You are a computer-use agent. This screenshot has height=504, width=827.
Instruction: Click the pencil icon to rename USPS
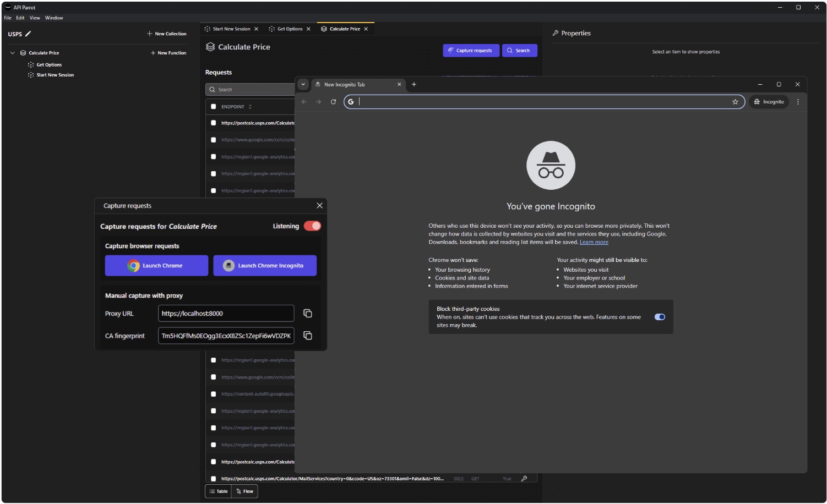[28, 34]
